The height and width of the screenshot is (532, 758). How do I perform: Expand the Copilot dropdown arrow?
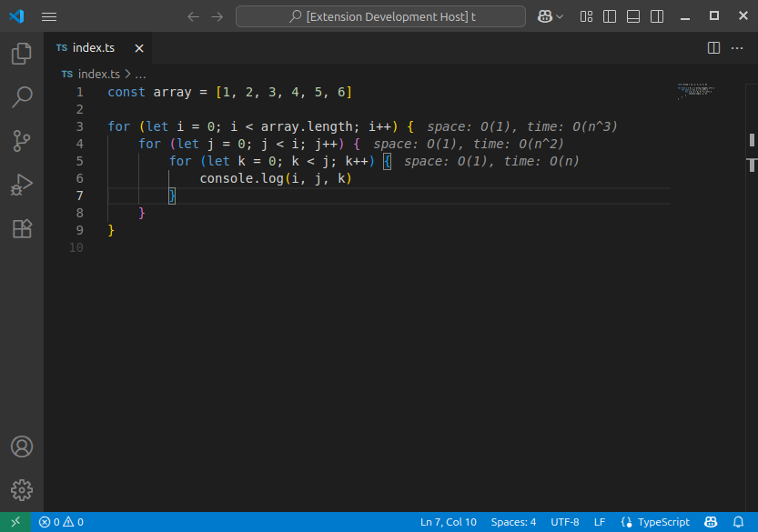click(x=560, y=17)
